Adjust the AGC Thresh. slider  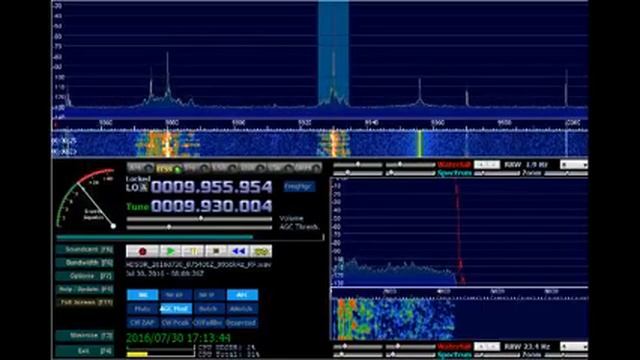coord(199,227)
